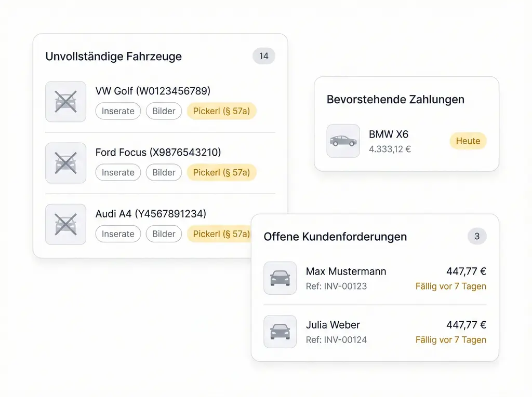Image resolution: width=532 pixels, height=397 pixels.
Task: Switch to the Offene Kundenforderungen section
Action: 335,236
